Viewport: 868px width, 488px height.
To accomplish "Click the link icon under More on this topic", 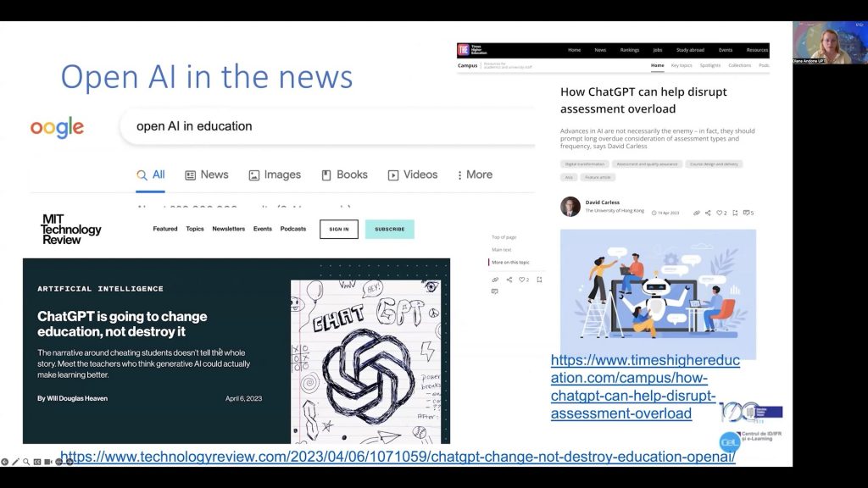I will 495,280.
